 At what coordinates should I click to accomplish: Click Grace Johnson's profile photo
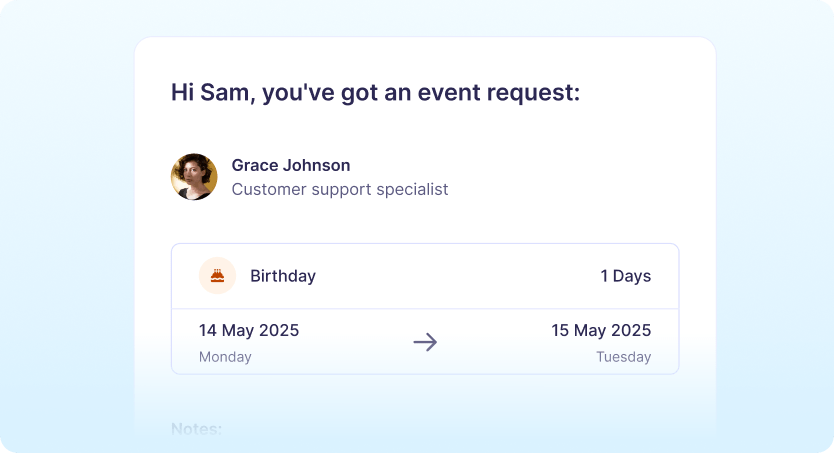[194, 177]
